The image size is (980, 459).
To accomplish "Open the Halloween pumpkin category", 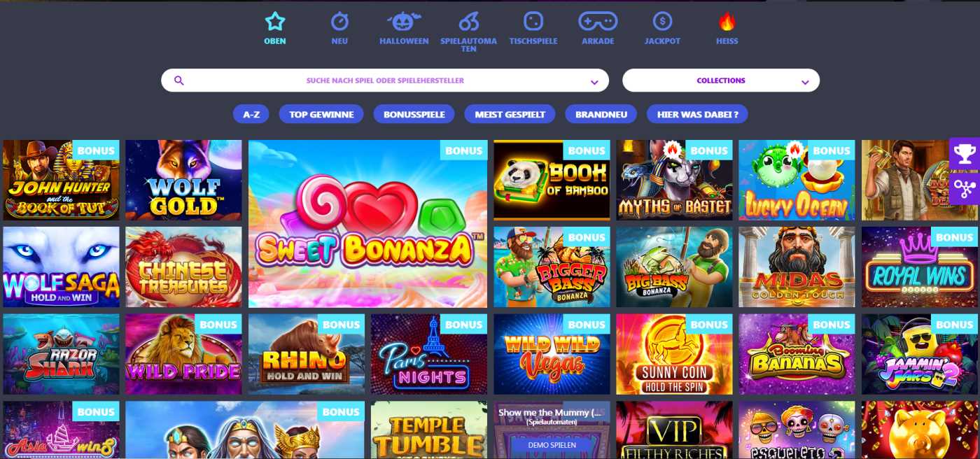I will (404, 21).
